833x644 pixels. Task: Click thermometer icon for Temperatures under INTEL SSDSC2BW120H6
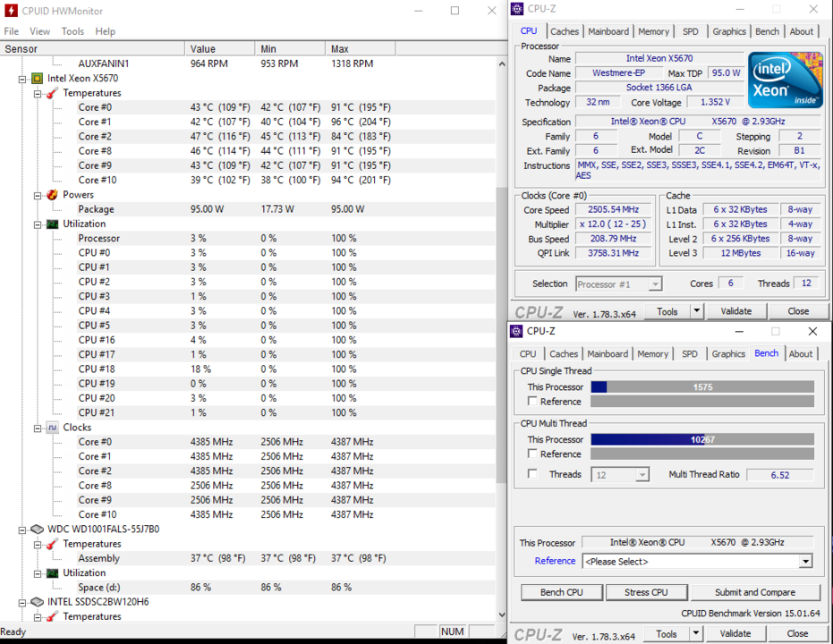point(52,617)
